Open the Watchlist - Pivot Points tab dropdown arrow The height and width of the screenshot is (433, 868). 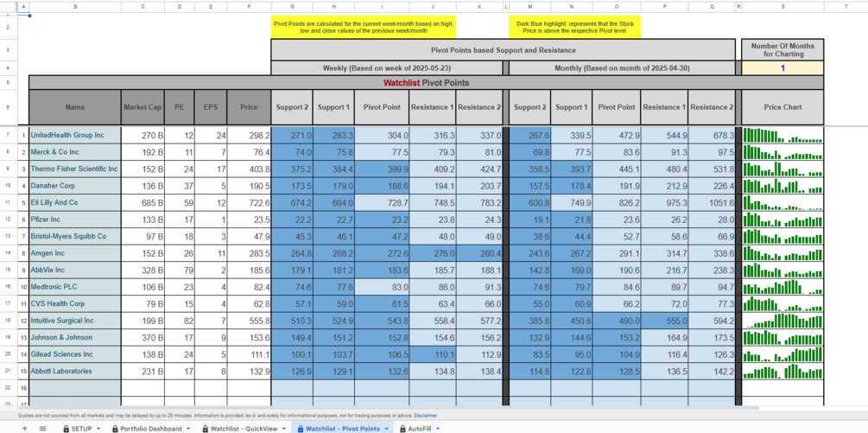[386, 429]
